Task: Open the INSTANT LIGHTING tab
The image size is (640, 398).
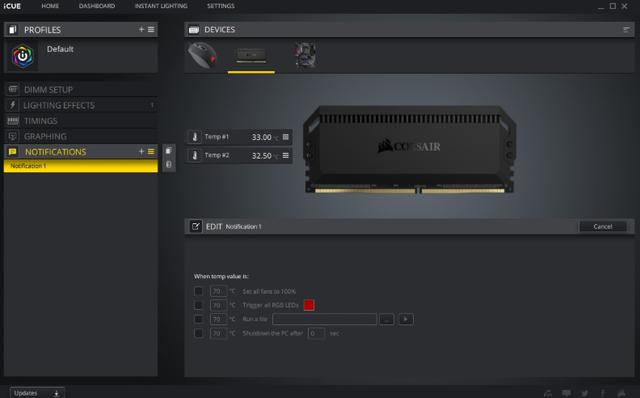Action: [161, 6]
